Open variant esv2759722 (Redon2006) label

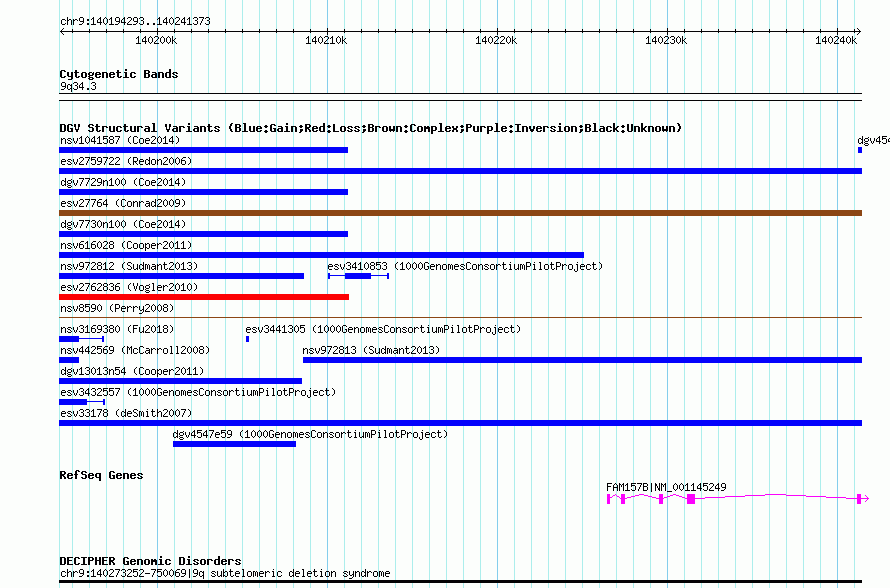[x=126, y=161]
